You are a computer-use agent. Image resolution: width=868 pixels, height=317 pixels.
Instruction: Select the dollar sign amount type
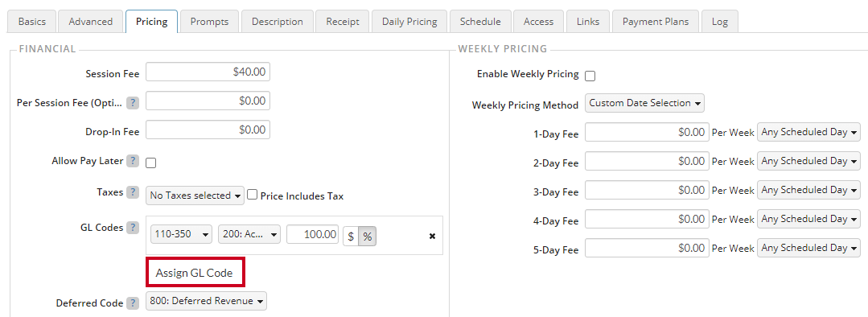point(351,237)
